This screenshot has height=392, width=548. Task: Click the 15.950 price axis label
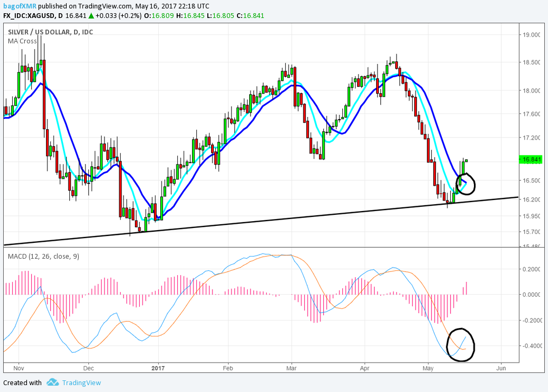point(532,216)
